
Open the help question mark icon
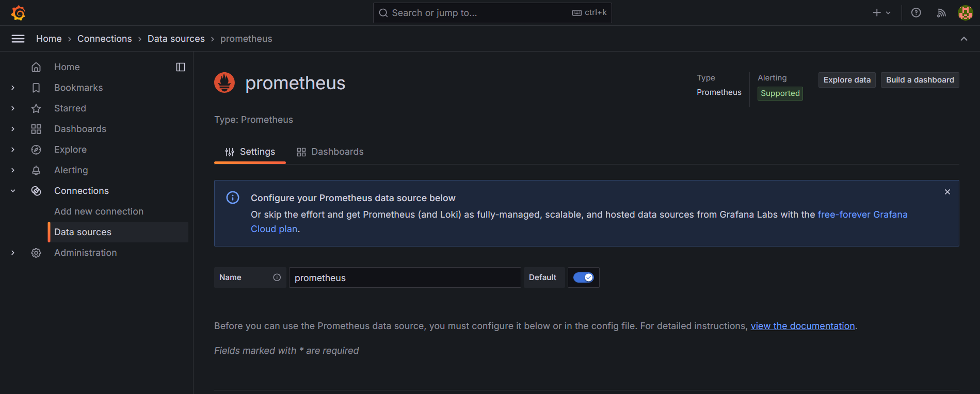pyautogui.click(x=916, y=13)
